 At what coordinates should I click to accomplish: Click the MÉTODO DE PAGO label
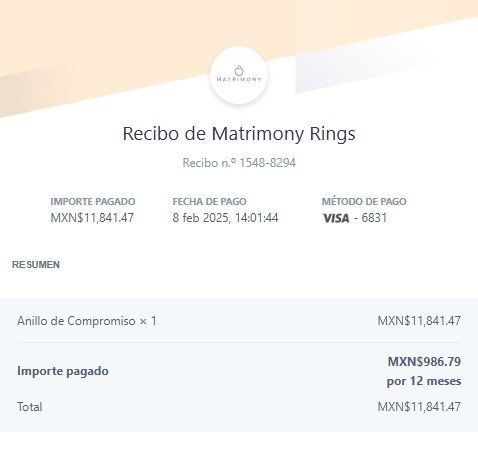coord(364,201)
